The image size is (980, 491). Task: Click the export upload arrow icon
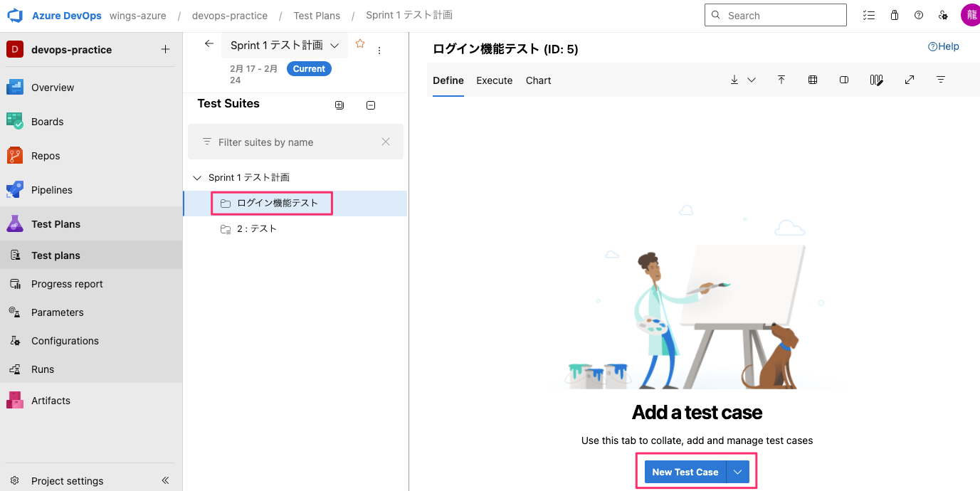pos(781,80)
